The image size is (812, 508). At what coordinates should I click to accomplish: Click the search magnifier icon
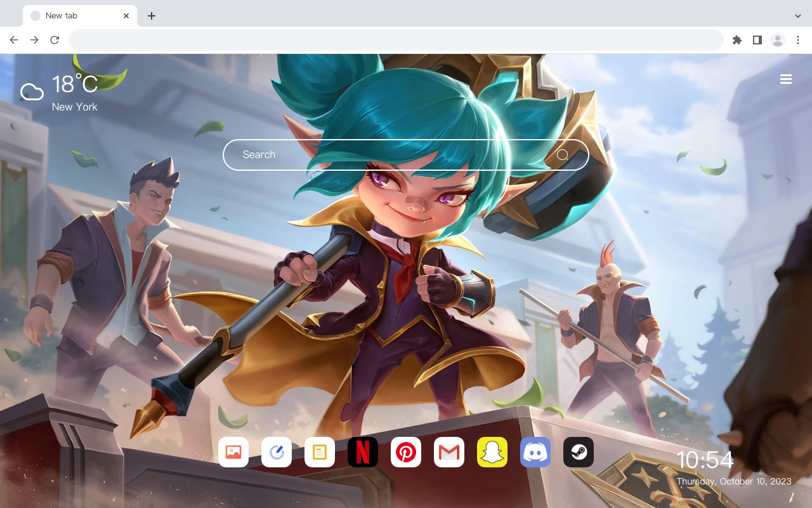(563, 155)
